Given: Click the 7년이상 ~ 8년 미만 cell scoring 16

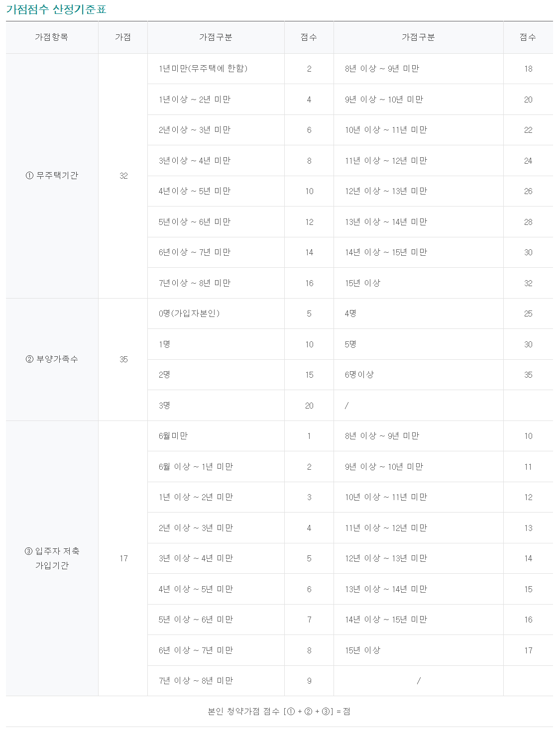Looking at the screenshot, I should click(x=195, y=283).
